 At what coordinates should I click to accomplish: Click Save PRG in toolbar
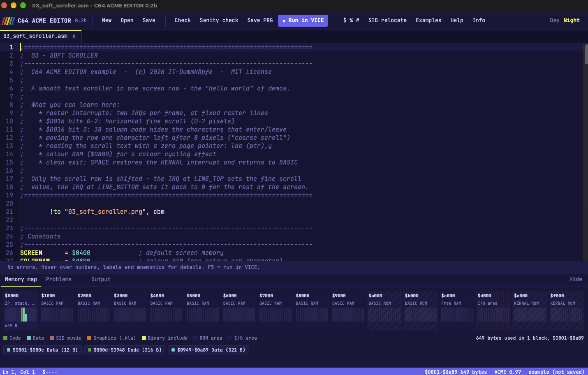point(260,21)
